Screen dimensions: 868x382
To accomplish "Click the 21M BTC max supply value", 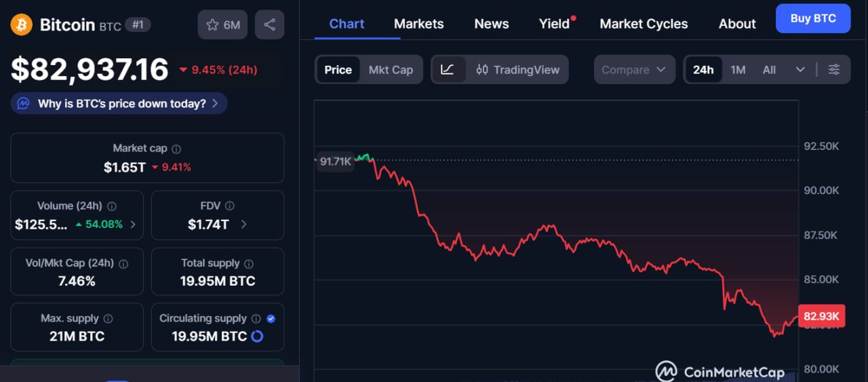I will [x=77, y=337].
